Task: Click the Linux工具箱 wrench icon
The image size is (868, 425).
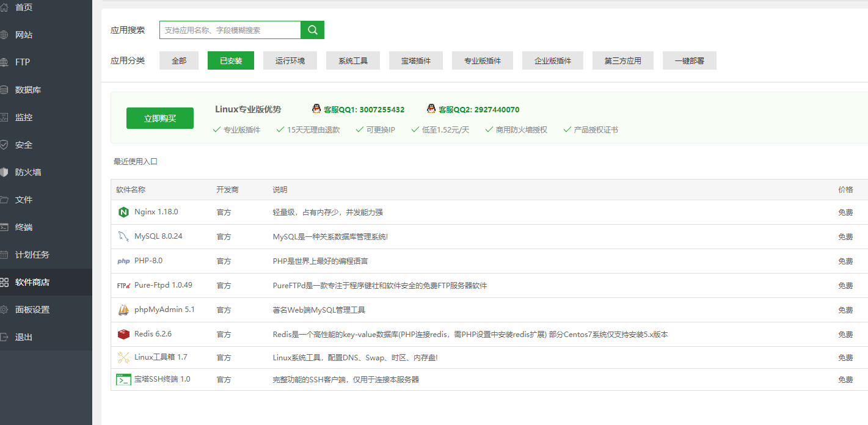Action: 123,357
